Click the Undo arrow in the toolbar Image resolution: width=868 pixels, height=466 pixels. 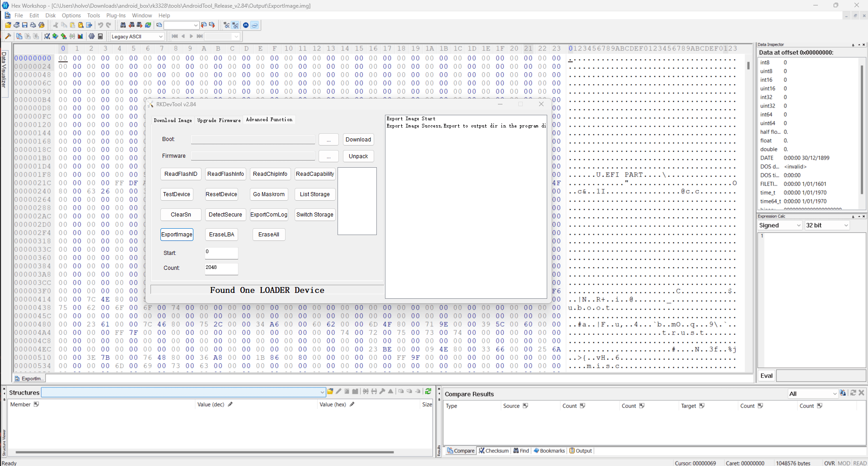point(100,25)
